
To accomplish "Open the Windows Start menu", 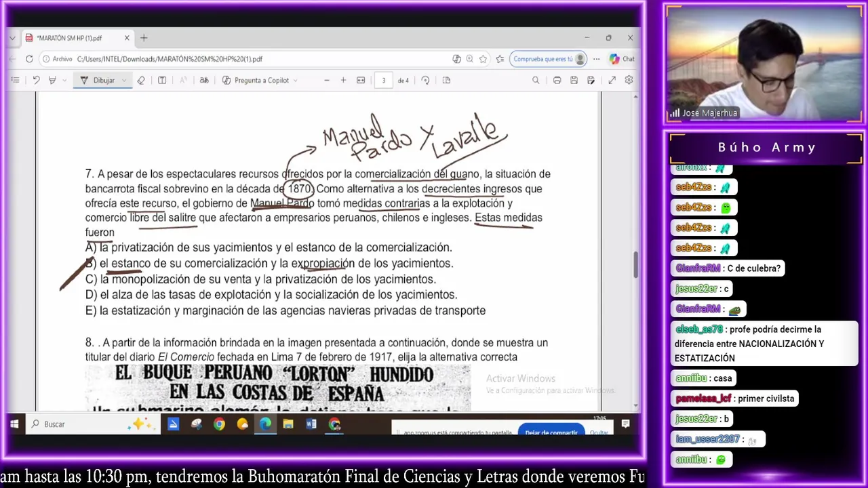I will 14,424.
